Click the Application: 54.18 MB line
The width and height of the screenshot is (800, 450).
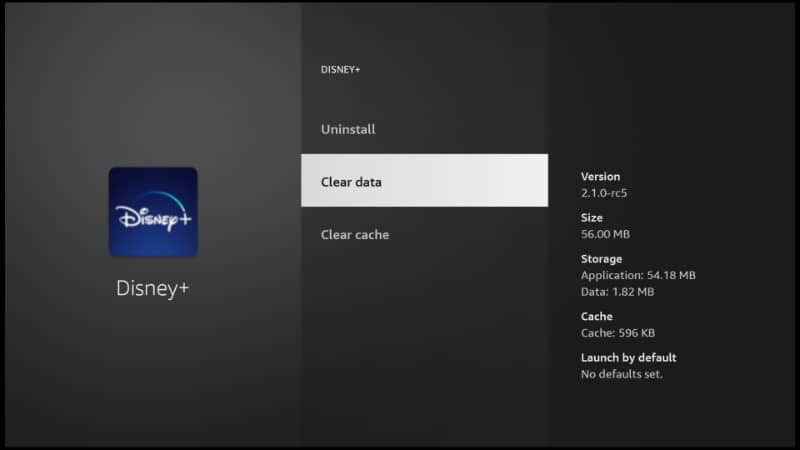638,275
